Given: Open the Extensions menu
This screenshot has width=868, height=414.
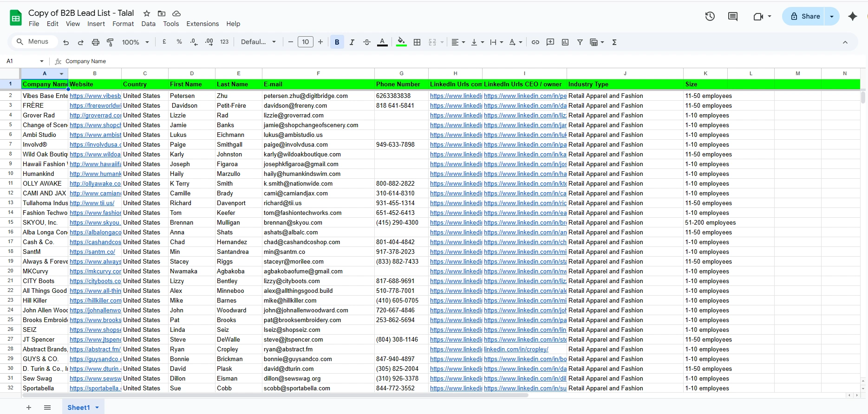Looking at the screenshot, I should [x=202, y=24].
